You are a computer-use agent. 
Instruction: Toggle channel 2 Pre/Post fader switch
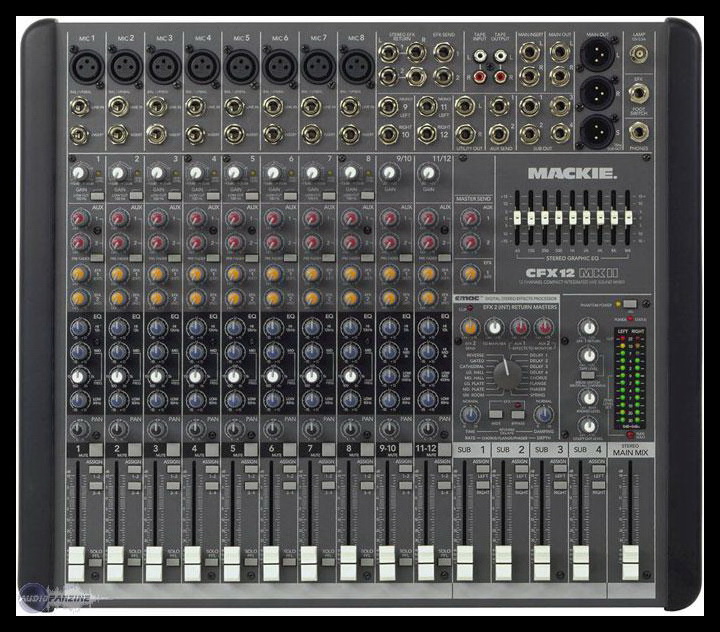[x=135, y=258]
